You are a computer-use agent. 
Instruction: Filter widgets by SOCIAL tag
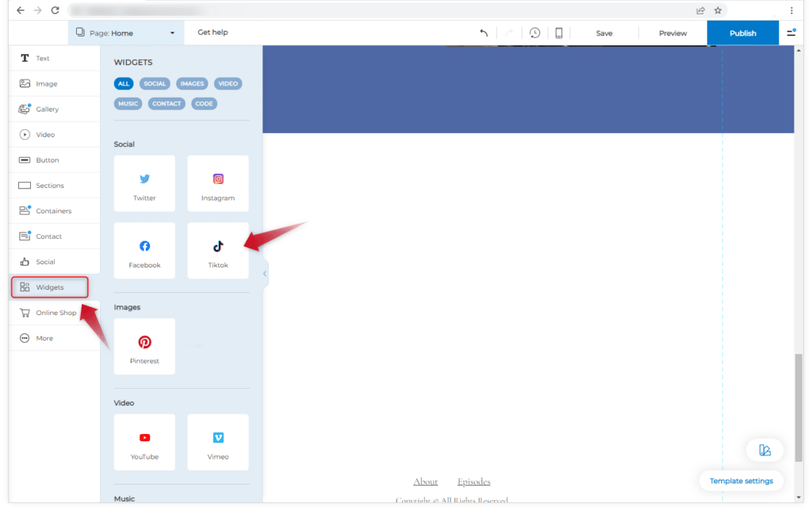pyautogui.click(x=155, y=83)
